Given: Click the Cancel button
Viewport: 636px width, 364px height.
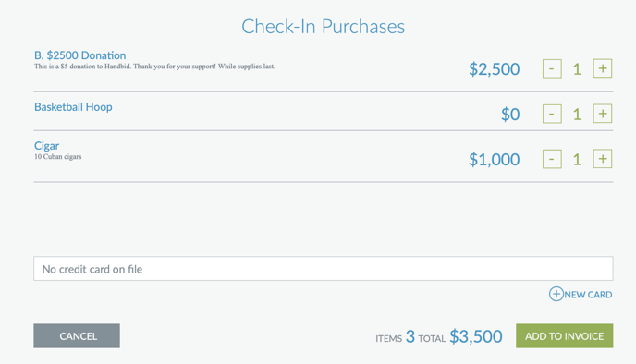Looking at the screenshot, I should click(x=77, y=335).
